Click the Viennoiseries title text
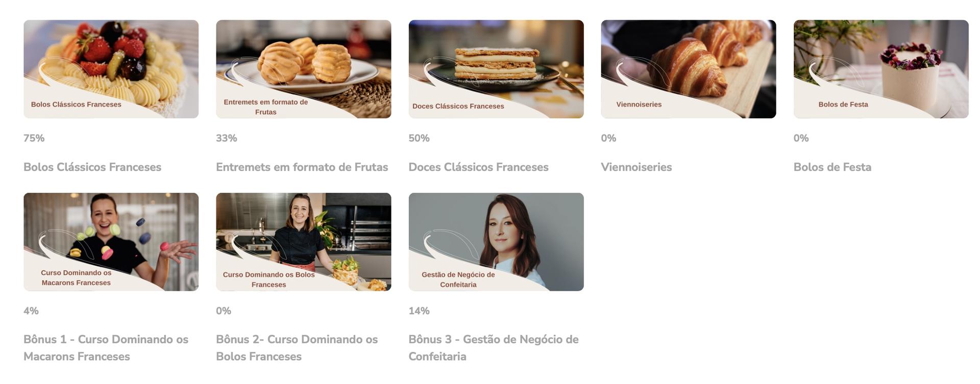980x384 pixels. 636,167
